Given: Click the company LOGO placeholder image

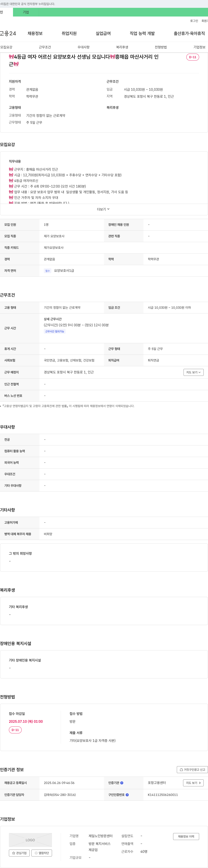Looking at the screenshot, I should 30,840.
